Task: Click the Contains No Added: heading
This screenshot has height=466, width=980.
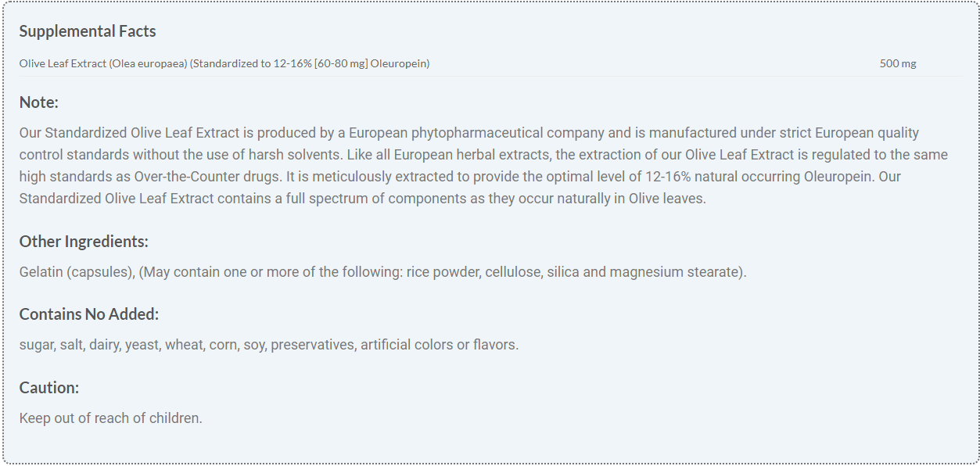Action: coord(88,314)
